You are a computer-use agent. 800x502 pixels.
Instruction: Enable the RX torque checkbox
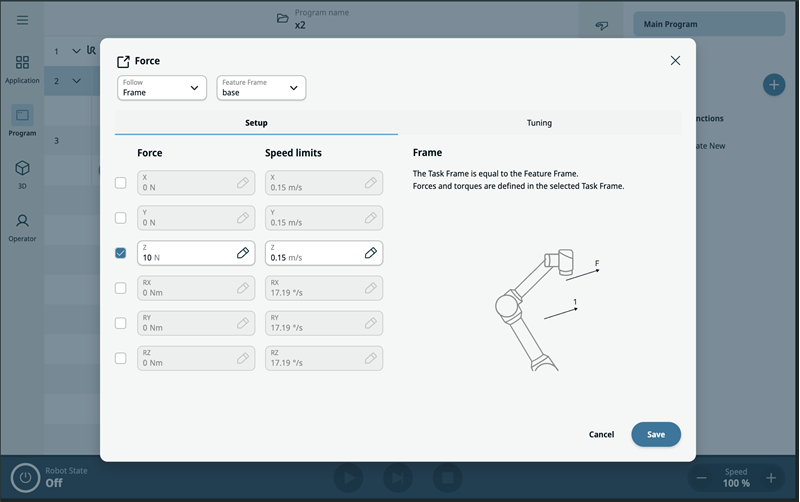120,288
